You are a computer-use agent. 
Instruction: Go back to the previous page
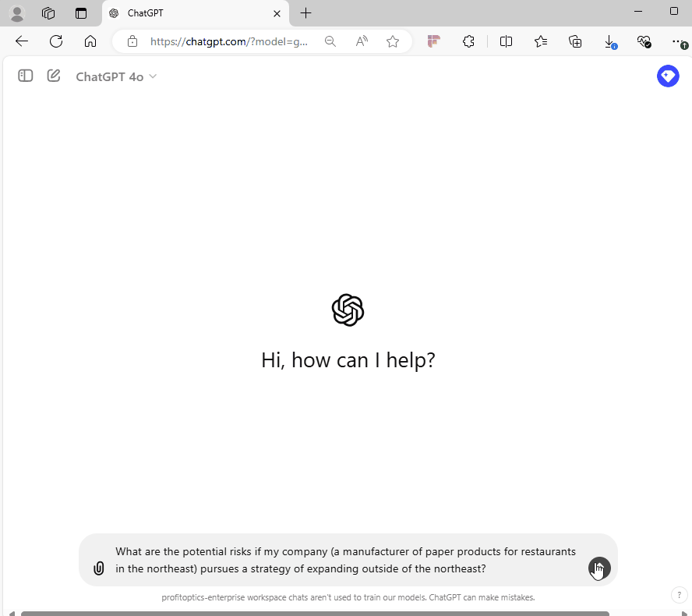[x=22, y=41]
